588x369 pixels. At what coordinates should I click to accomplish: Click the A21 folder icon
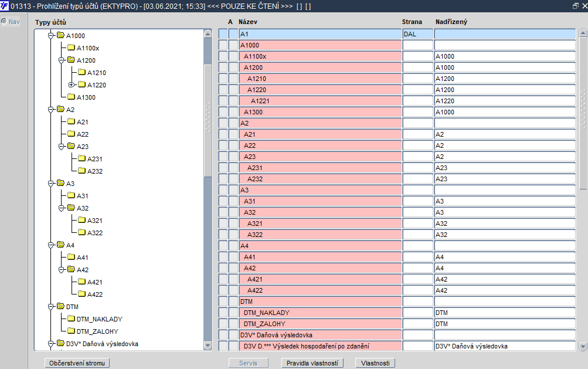coord(72,121)
